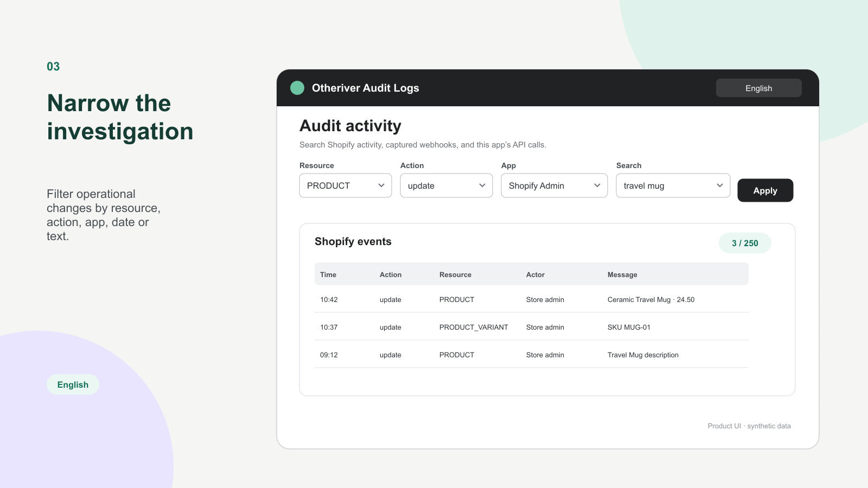Open the English language selector in header

click(x=758, y=88)
